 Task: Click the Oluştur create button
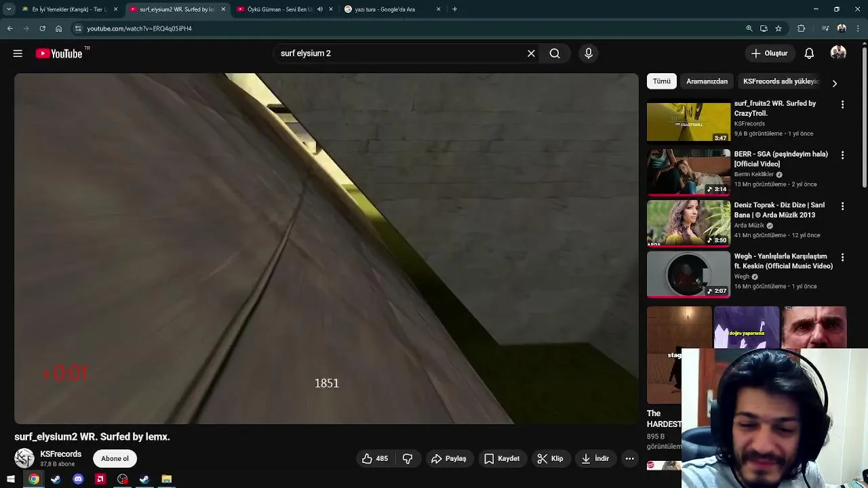(x=769, y=54)
